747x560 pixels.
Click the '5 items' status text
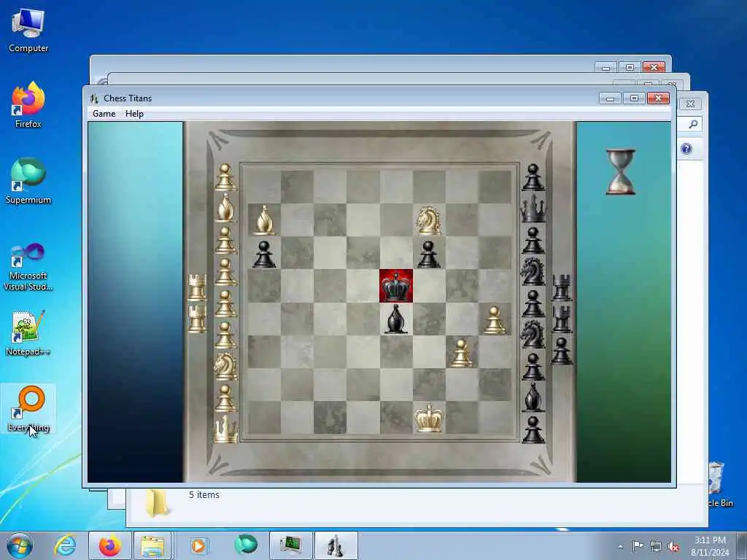[204, 495]
